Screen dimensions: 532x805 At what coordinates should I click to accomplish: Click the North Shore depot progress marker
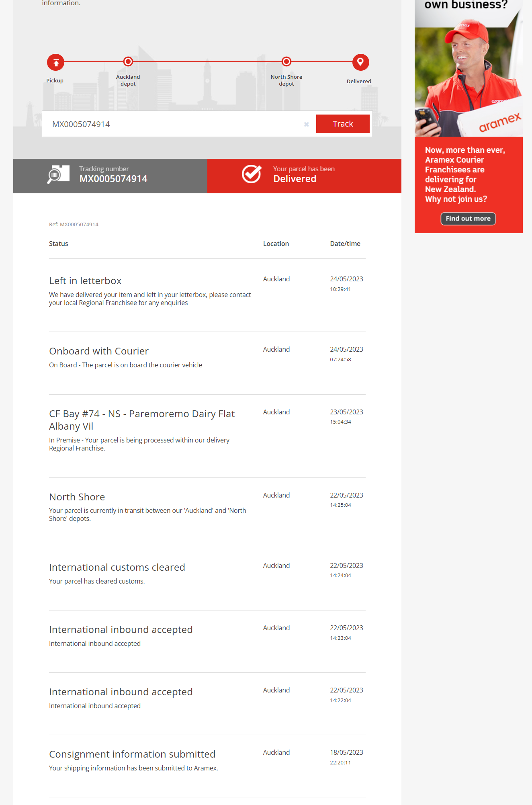pyautogui.click(x=286, y=61)
